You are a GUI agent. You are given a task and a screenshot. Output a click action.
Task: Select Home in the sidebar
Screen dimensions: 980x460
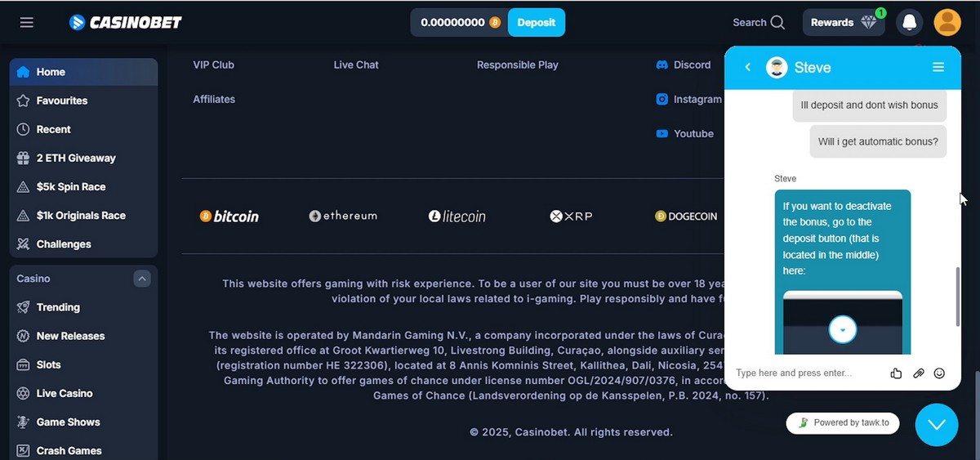pos(51,72)
